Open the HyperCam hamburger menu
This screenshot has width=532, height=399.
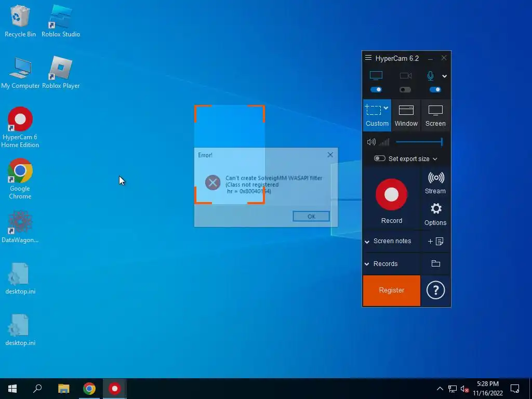(x=368, y=58)
